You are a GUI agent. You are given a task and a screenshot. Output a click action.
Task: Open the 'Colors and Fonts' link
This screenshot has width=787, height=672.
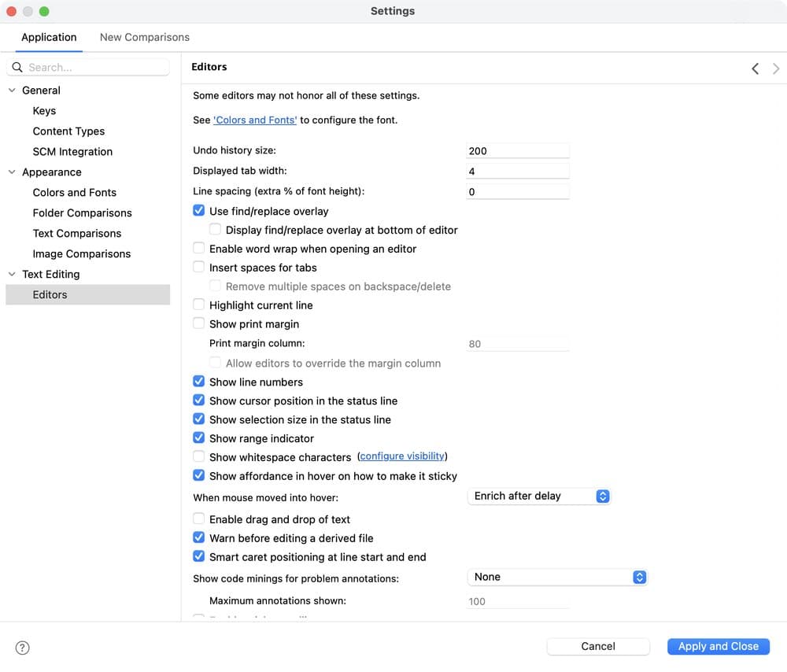(x=255, y=120)
